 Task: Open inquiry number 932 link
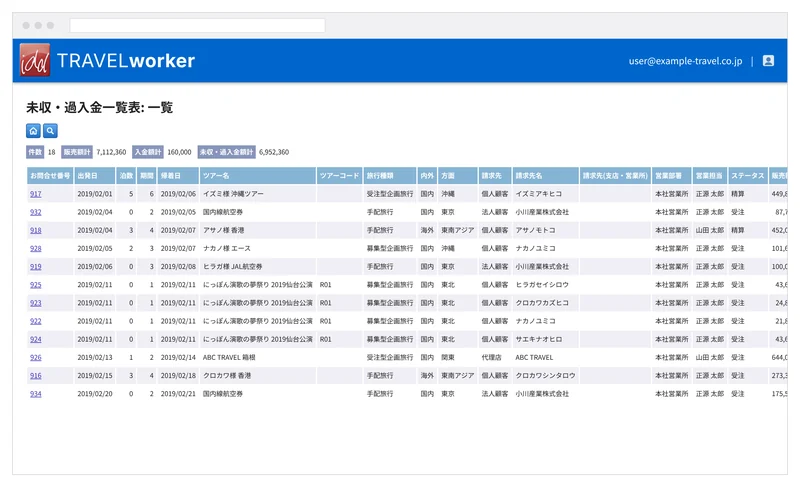tap(36, 212)
